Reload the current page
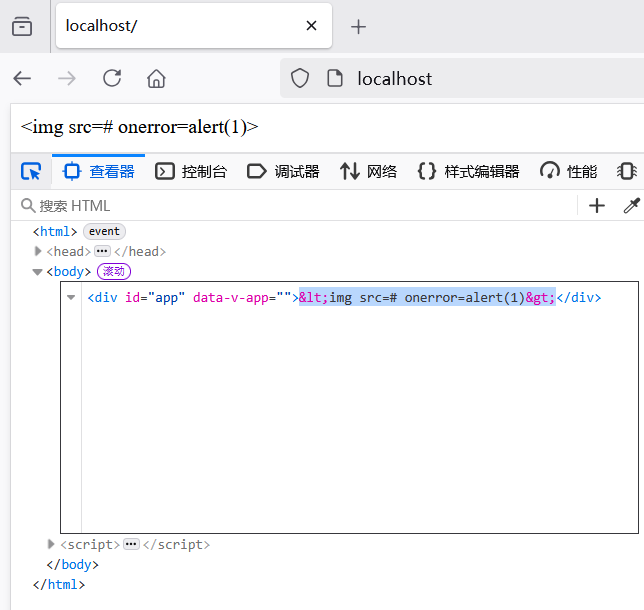 (x=112, y=78)
